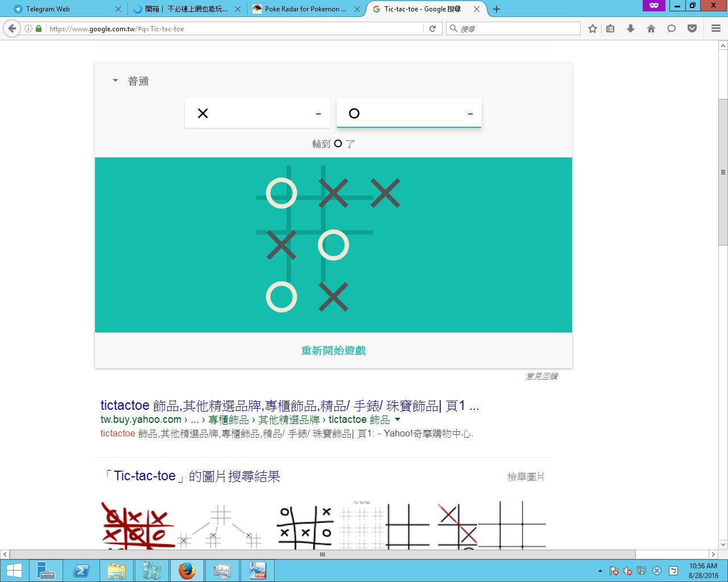This screenshot has height=582, width=728.
Task: Click the green secure connection padlock
Action: (39, 28)
